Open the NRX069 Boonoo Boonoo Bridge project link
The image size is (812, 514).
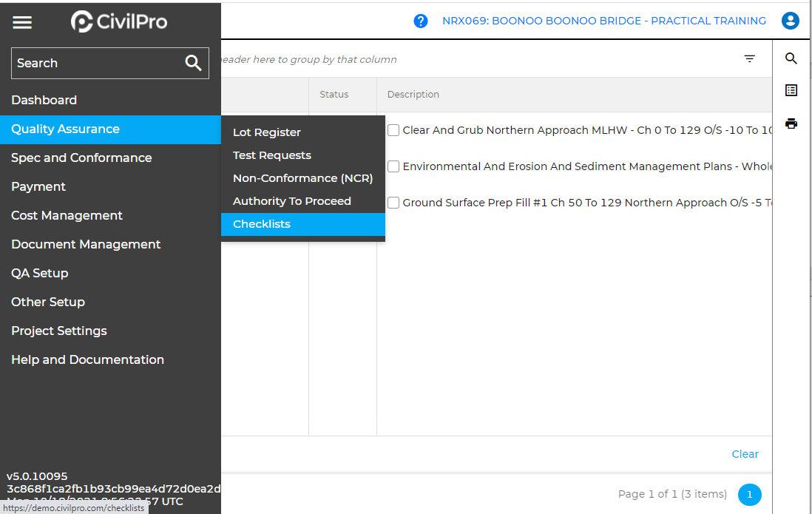[603, 21]
